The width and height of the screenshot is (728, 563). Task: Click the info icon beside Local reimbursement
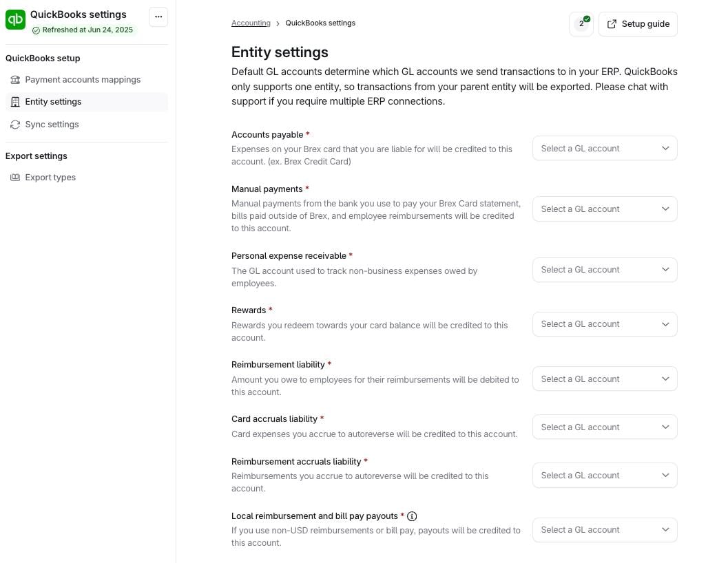click(412, 516)
